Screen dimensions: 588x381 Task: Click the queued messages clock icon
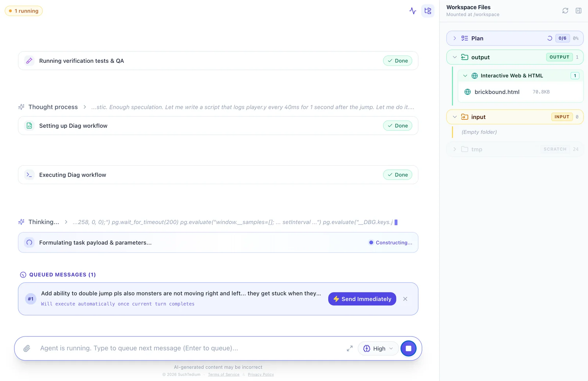[x=23, y=275]
